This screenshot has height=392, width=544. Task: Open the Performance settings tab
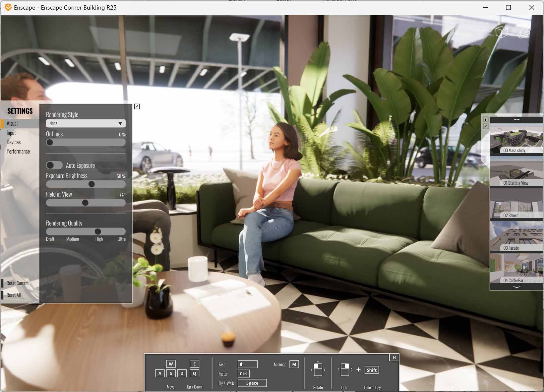click(x=18, y=151)
